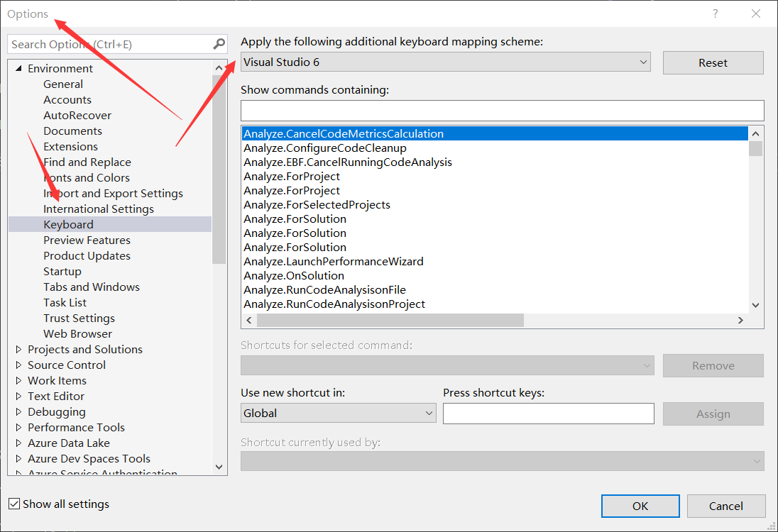778x532 pixels.
Task: Click the scroll-up arrow on the commands list
Action: [x=755, y=133]
